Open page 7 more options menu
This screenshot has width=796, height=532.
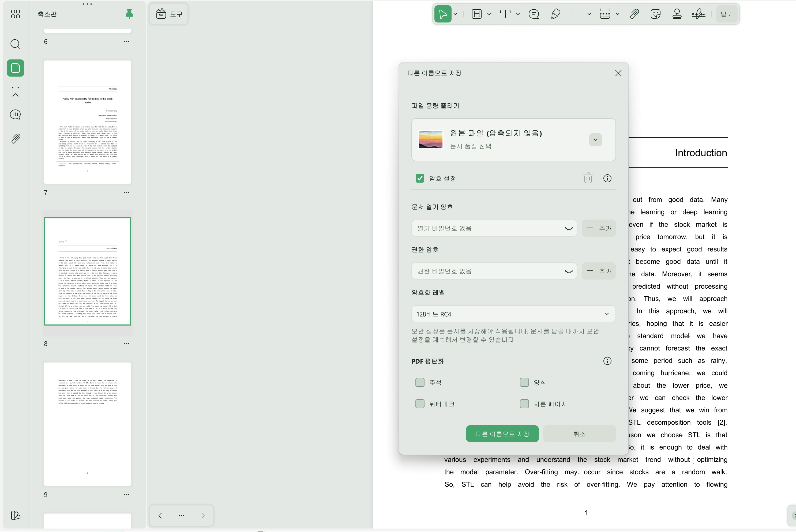[x=126, y=193]
